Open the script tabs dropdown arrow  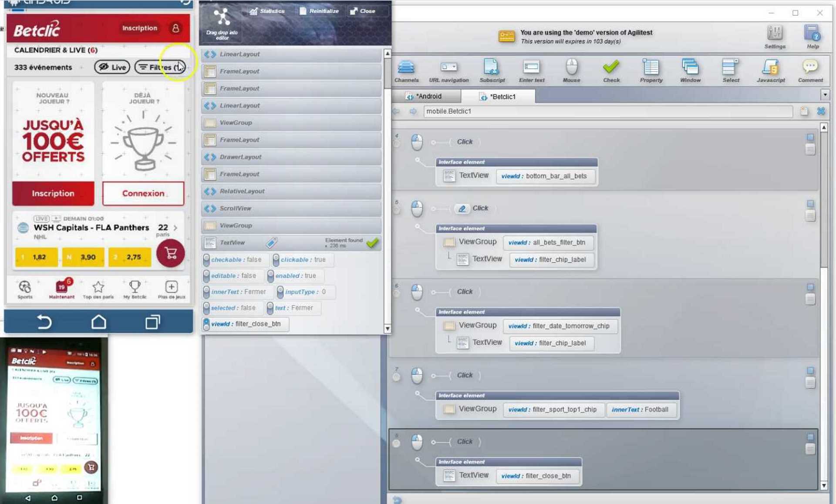click(825, 95)
